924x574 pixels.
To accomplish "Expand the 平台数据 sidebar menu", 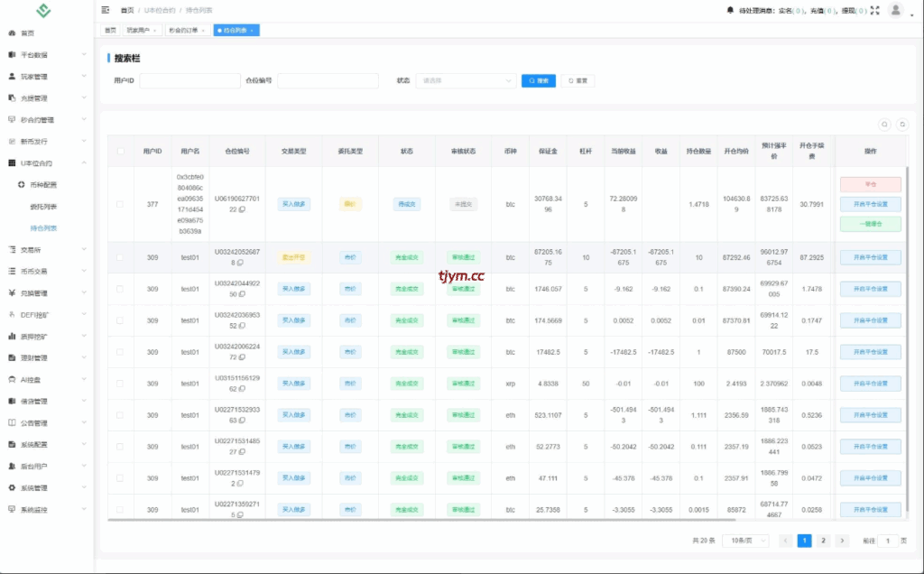I will (47, 55).
